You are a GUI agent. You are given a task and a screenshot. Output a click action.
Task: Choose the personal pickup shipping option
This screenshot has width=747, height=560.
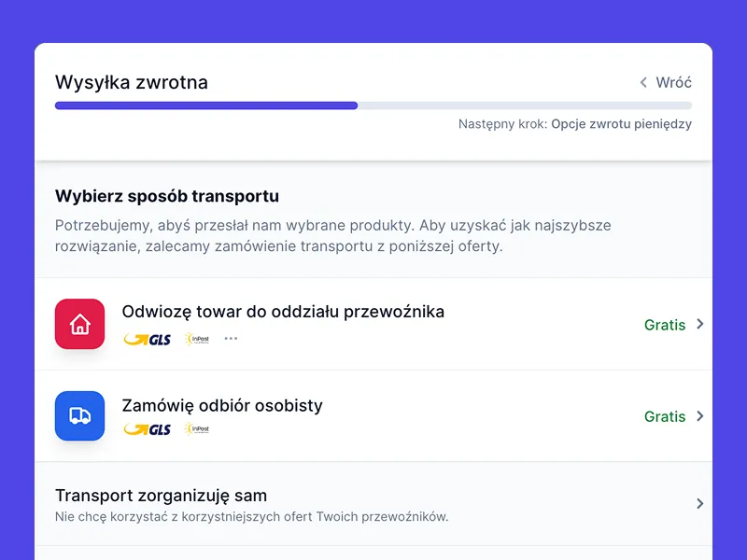220,405
